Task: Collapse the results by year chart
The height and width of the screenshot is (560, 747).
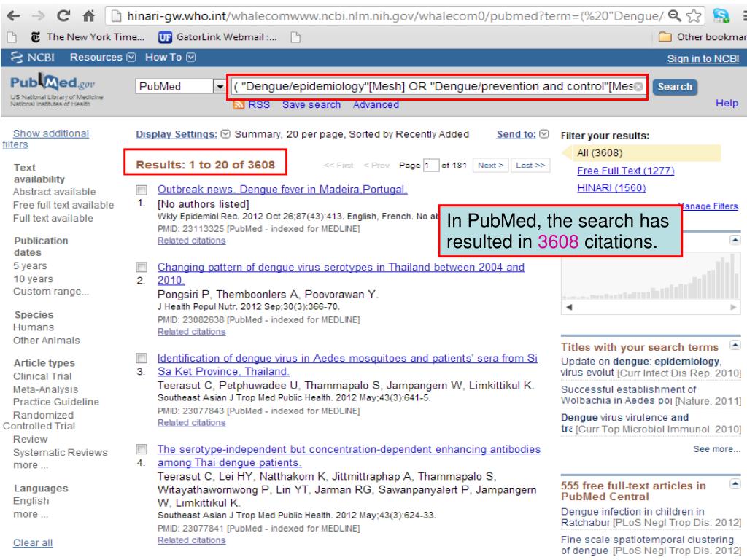Action: [x=735, y=240]
